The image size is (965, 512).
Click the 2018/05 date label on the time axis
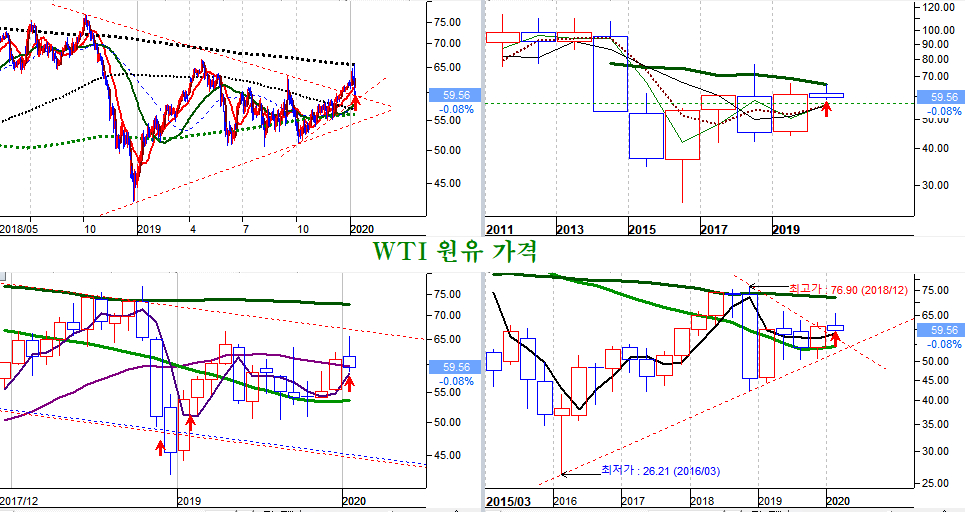tap(20, 229)
